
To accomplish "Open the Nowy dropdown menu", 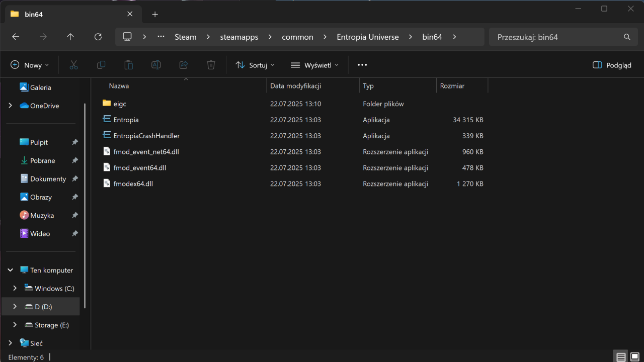I will tap(30, 65).
